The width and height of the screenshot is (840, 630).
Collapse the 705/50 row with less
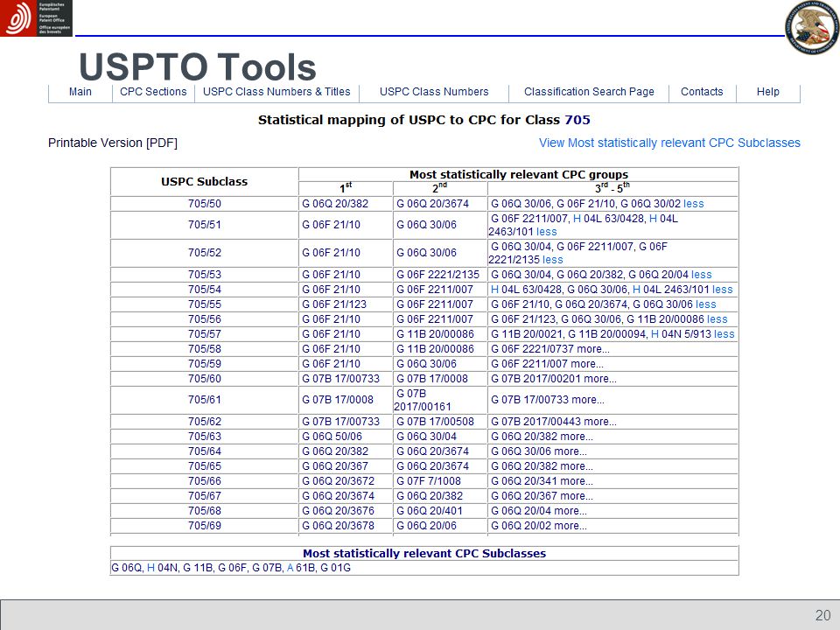(694, 204)
